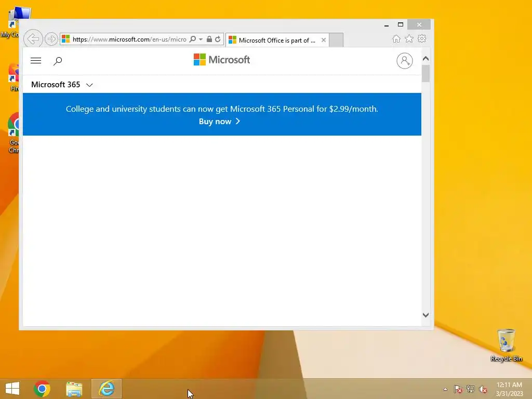This screenshot has width=532, height=399.
Task: Select the Firefox desktop shortcut
Action: [14, 78]
